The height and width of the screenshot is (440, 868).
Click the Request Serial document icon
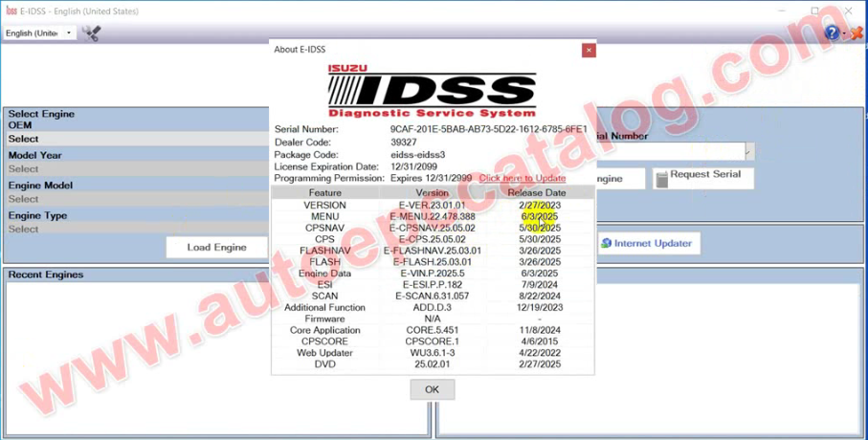click(661, 179)
